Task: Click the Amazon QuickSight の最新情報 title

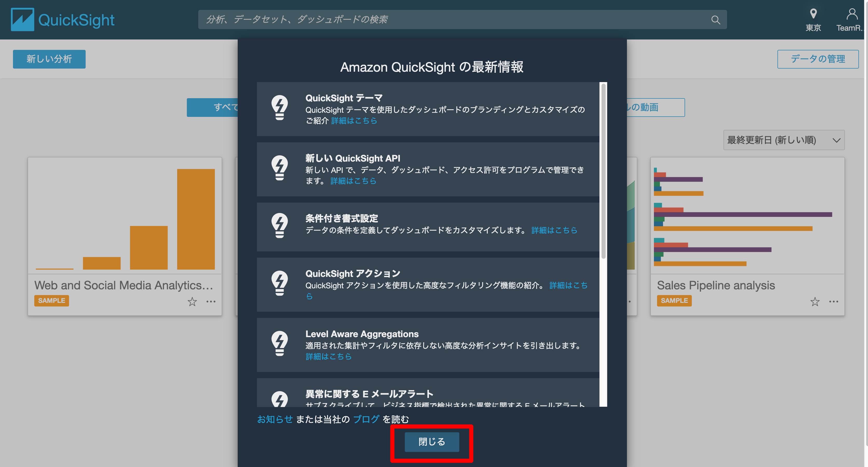Action: coord(432,67)
